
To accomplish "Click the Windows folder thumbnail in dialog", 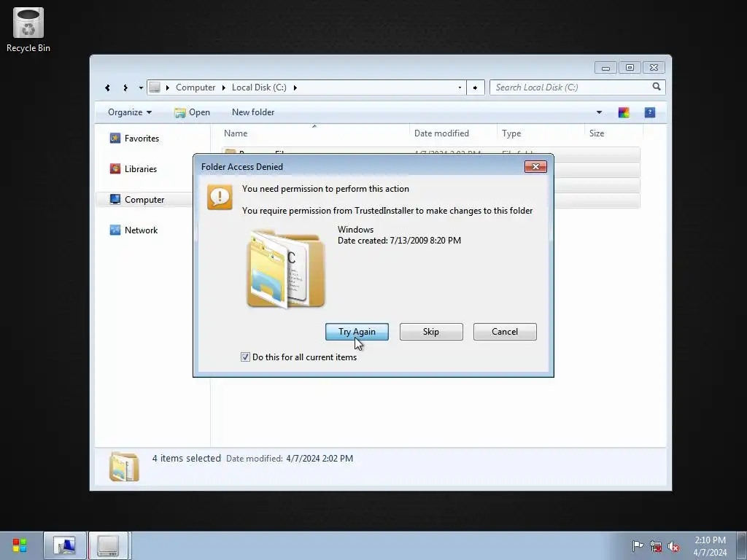I will click(286, 269).
